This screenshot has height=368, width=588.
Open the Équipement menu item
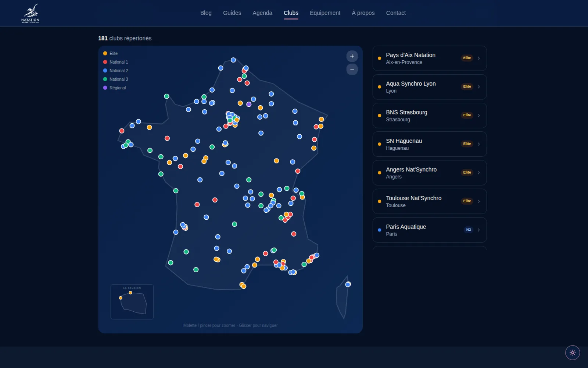[325, 13]
